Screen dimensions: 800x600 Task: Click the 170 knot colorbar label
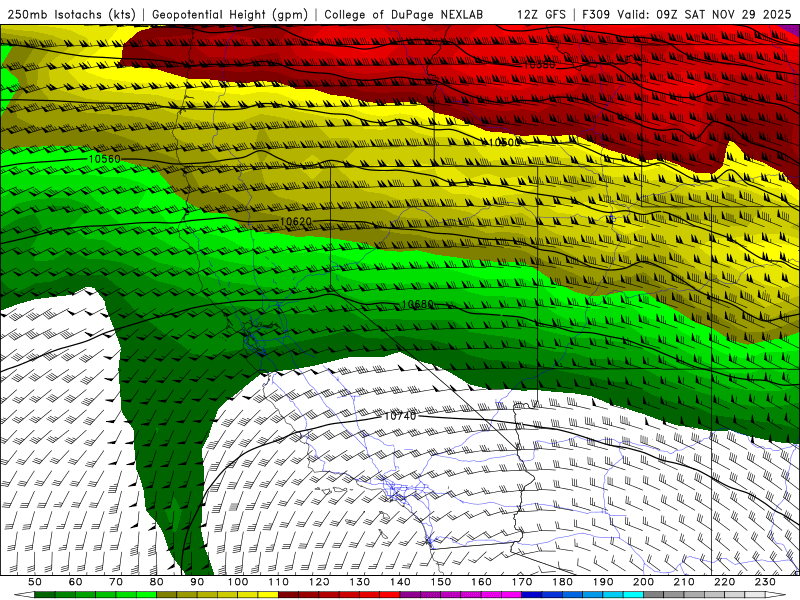522,582
